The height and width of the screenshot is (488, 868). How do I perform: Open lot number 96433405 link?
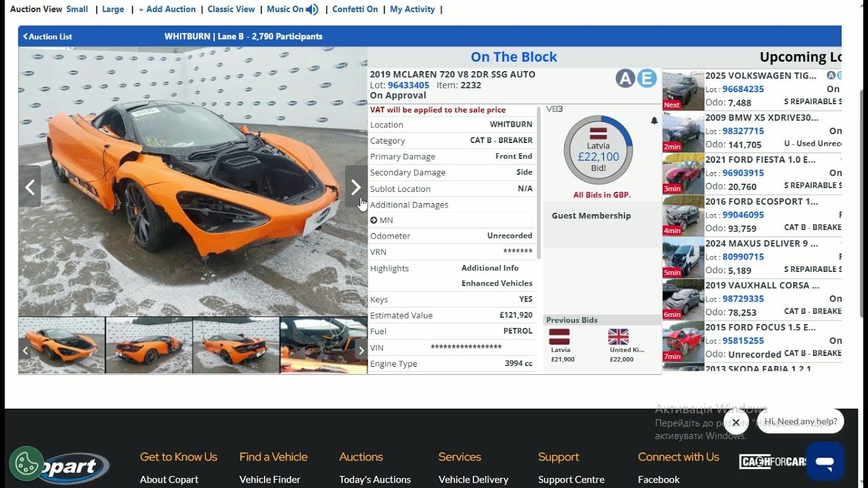coord(408,85)
